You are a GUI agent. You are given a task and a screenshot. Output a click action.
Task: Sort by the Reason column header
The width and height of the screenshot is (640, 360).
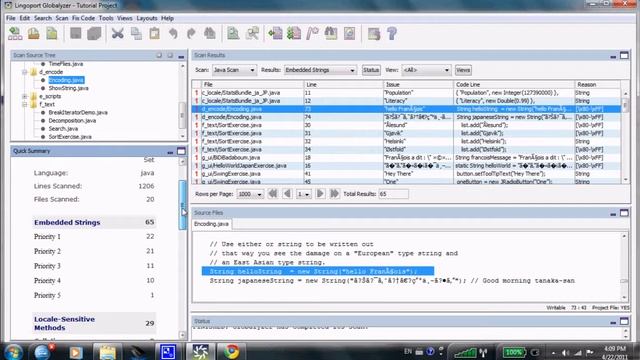(x=597, y=84)
